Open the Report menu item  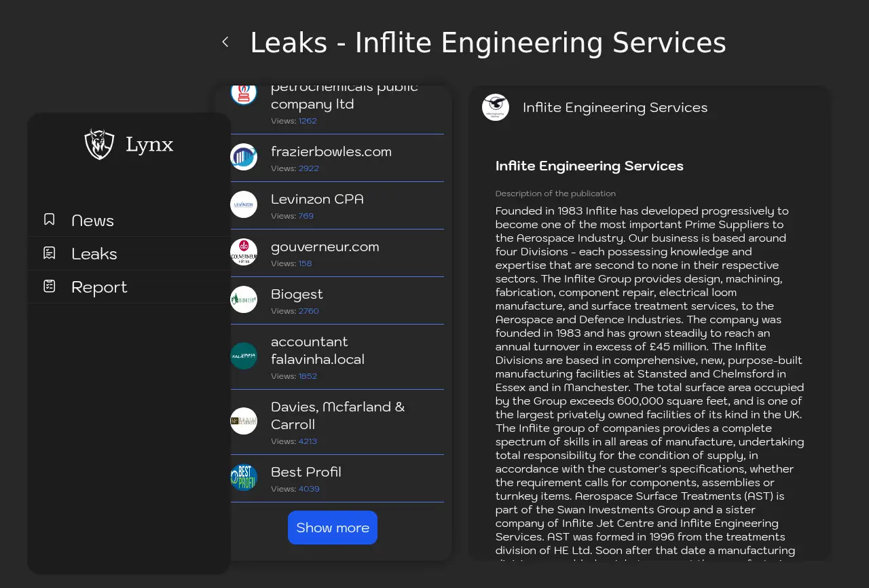[99, 287]
